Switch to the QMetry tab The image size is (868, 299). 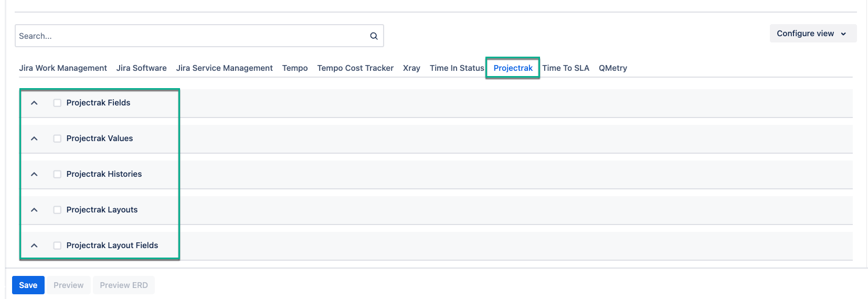(x=613, y=68)
